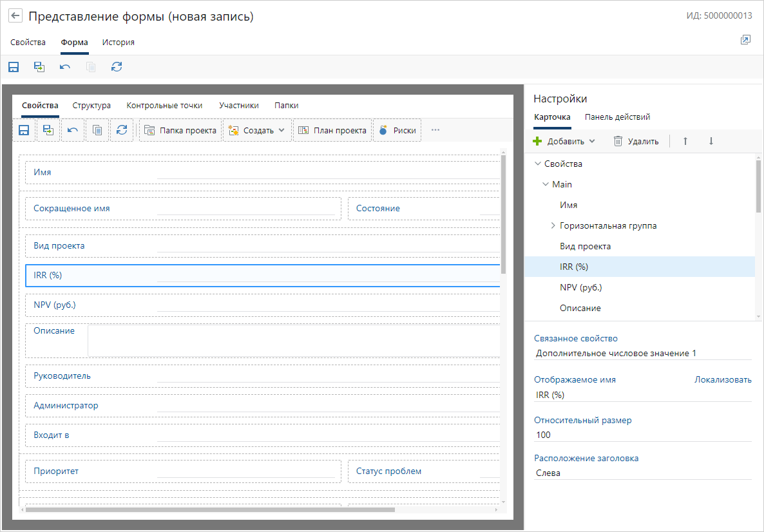Collapse the Свойства tree node
This screenshot has width=764, height=532.
538,164
